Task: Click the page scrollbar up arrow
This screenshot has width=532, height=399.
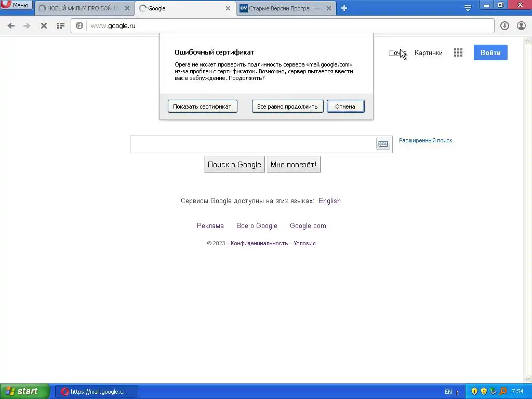Action: tap(528, 42)
